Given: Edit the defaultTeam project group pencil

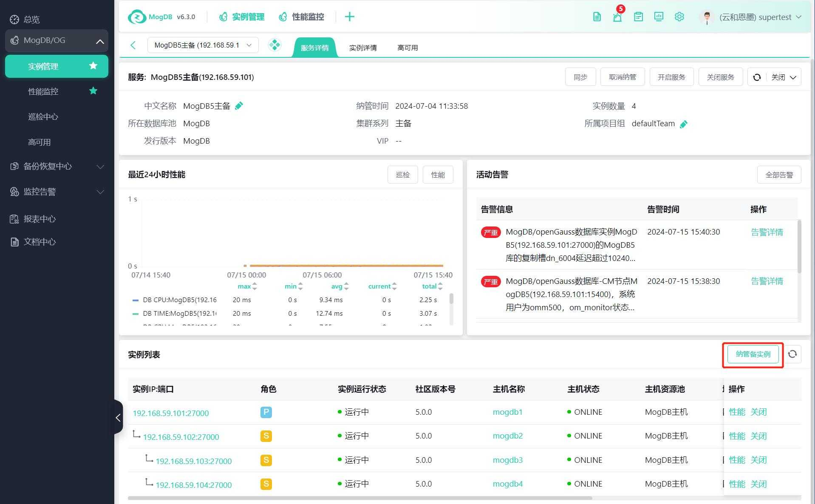Looking at the screenshot, I should point(683,124).
